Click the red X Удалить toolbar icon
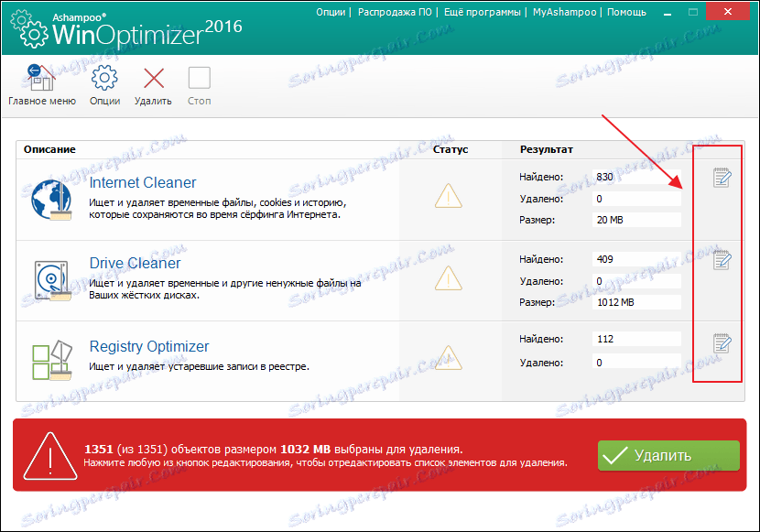Screen dimensions: 760x532 click(154, 78)
